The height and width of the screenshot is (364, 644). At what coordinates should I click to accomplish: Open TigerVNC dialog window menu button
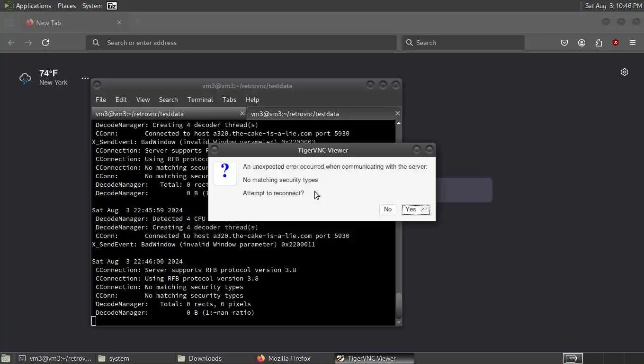[215, 149]
